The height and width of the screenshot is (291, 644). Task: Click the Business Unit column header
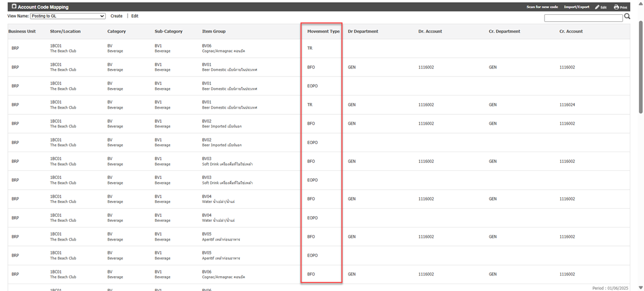[x=22, y=31]
